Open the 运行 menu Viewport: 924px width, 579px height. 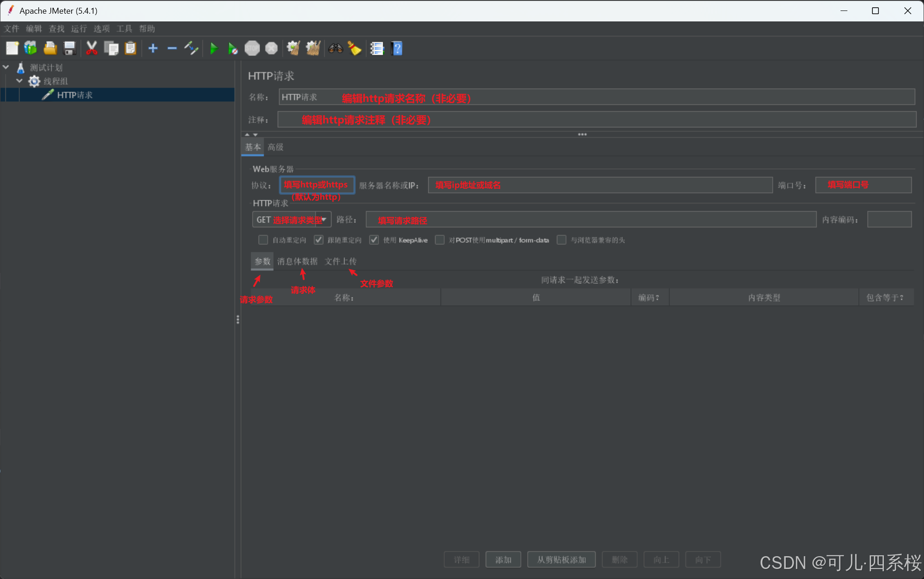pos(79,29)
